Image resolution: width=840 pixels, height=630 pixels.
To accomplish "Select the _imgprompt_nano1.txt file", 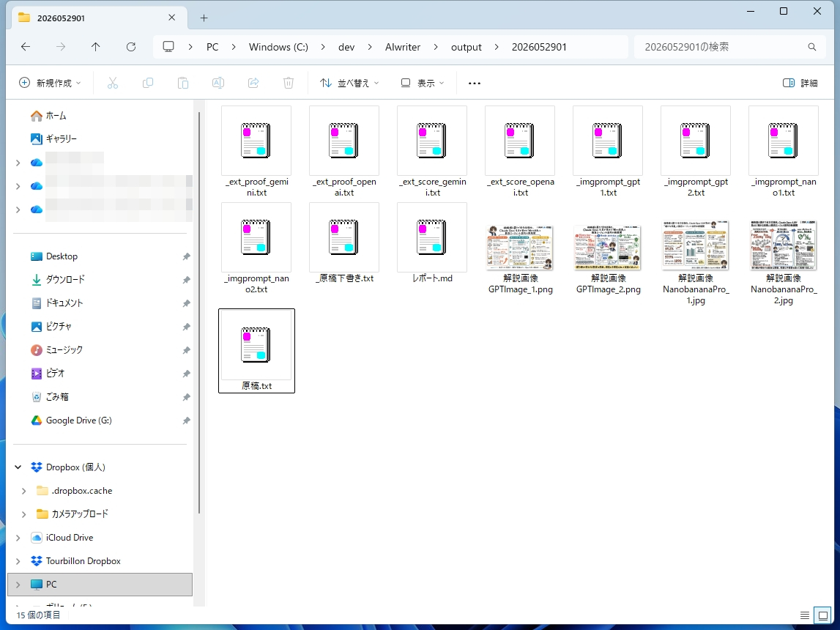I will [783, 152].
